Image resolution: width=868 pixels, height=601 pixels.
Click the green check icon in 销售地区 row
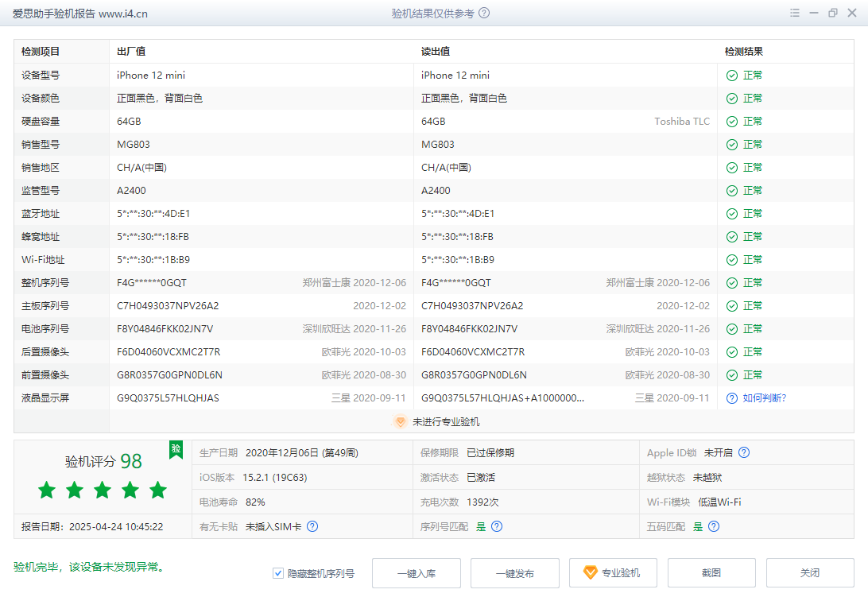pyautogui.click(x=732, y=168)
